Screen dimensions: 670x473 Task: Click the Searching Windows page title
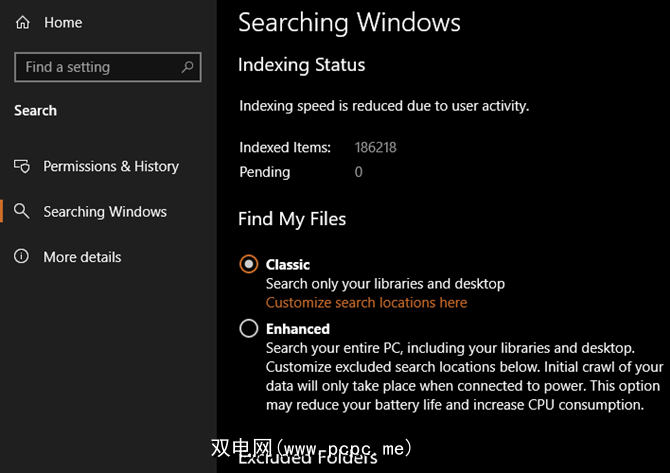pos(349,22)
